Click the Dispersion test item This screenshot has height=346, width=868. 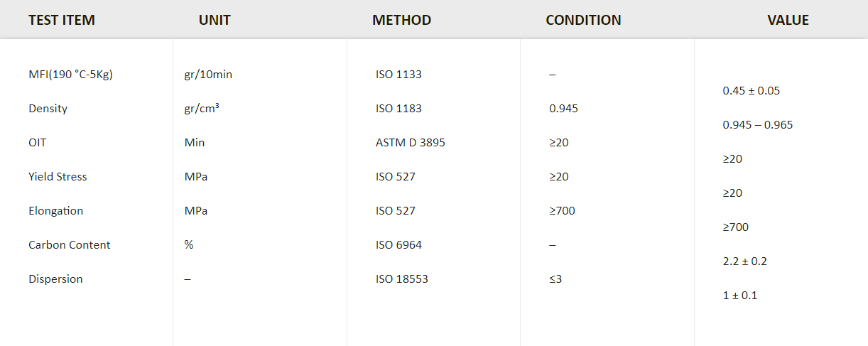pos(55,279)
